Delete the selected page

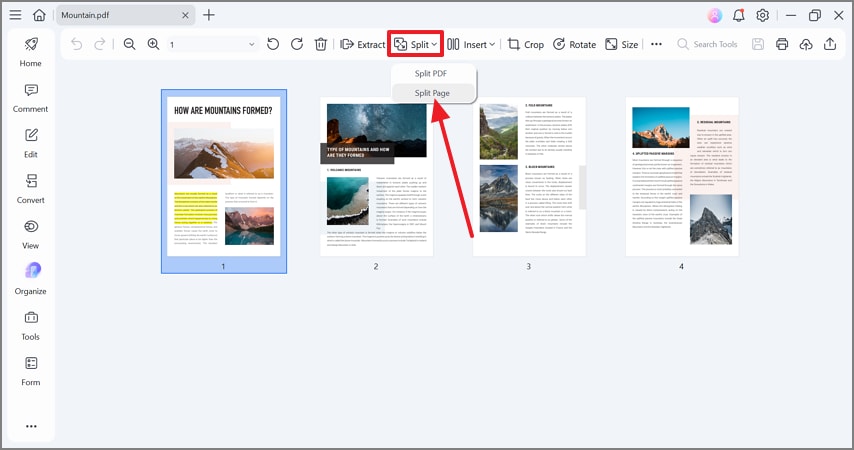click(321, 44)
